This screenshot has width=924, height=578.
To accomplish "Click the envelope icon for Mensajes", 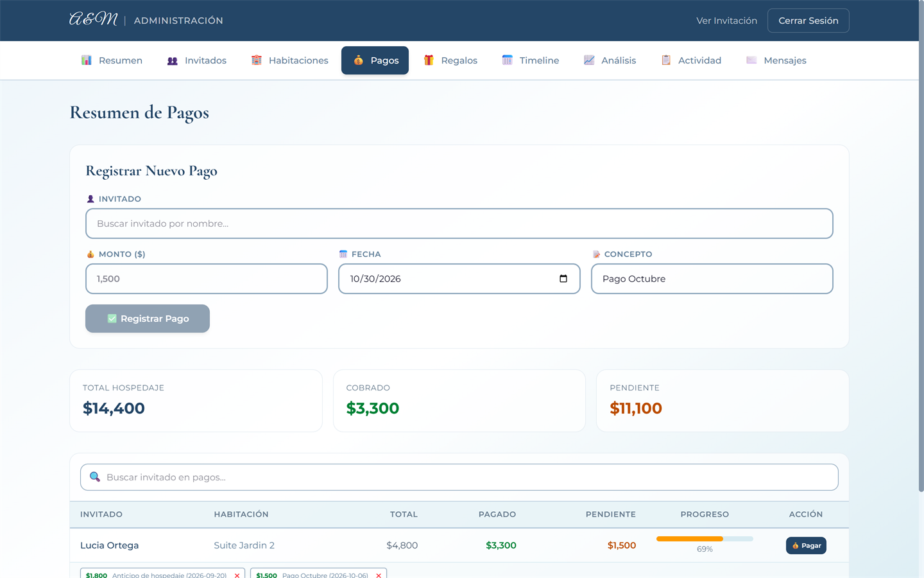I will (751, 60).
